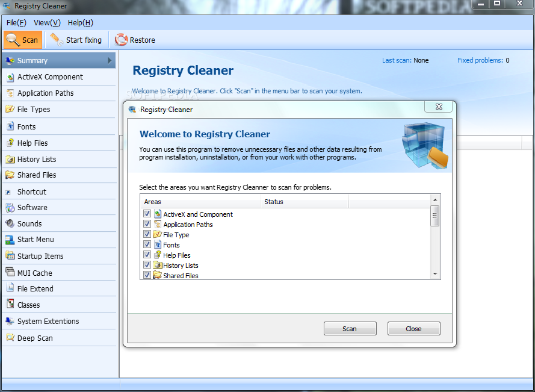
Task: Click the Deep Scan icon in sidebar
Action: 10,338
